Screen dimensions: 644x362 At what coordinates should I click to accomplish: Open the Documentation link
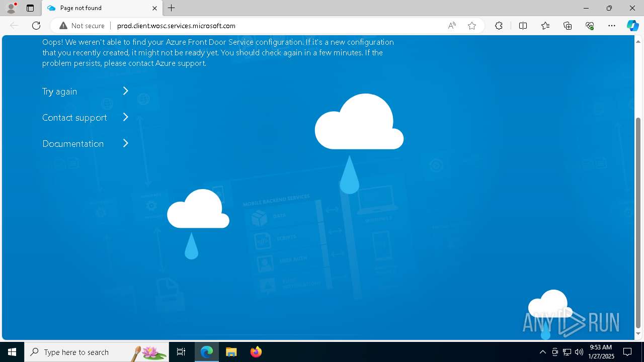[73, 144]
